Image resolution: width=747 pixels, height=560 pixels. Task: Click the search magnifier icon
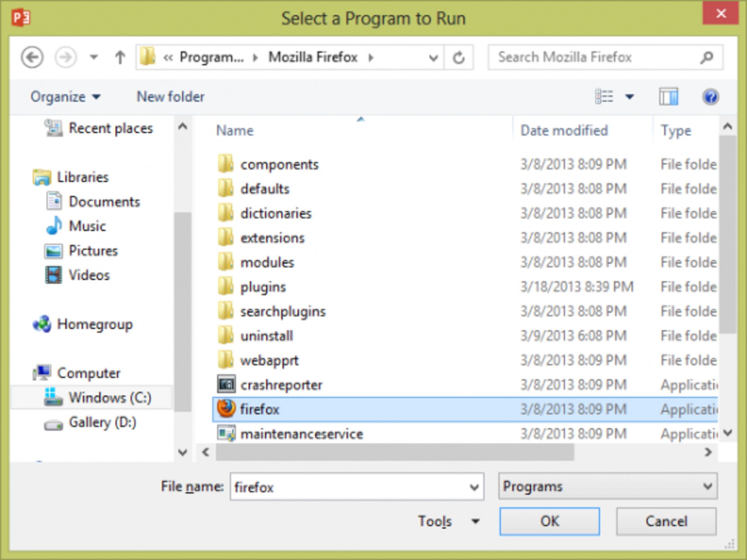pyautogui.click(x=707, y=57)
